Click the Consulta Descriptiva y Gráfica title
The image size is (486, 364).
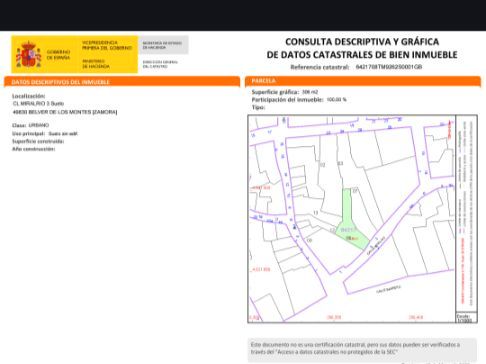362,48
